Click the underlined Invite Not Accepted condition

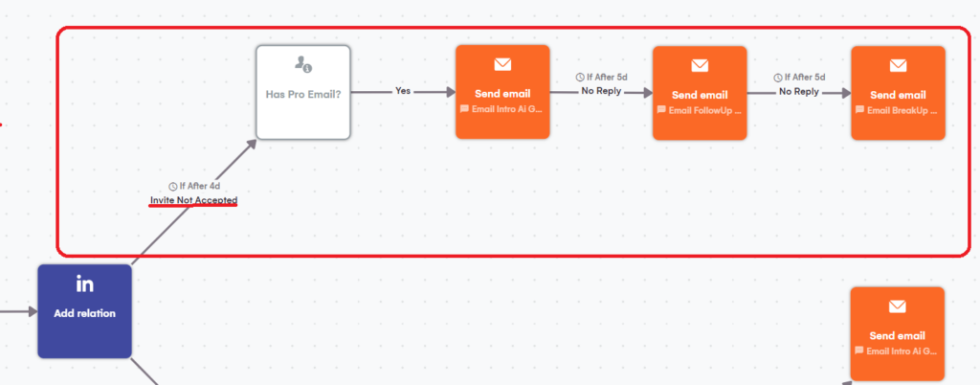coord(193,200)
